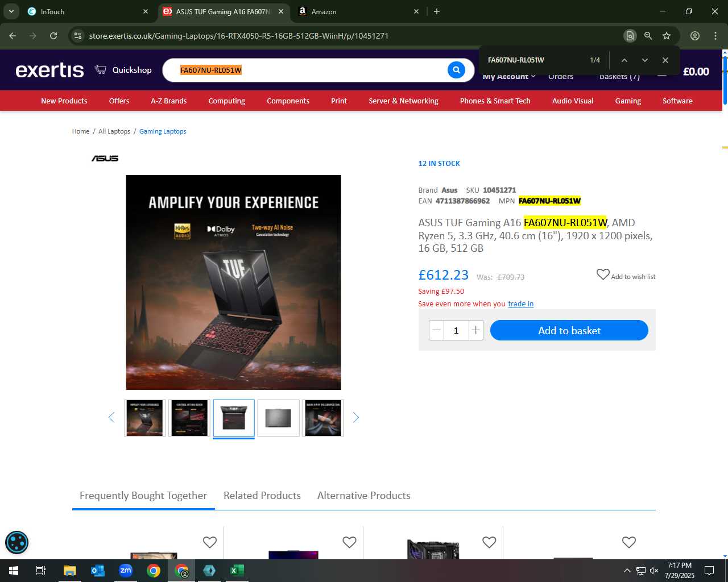Open Server & Networking menu

coord(403,101)
